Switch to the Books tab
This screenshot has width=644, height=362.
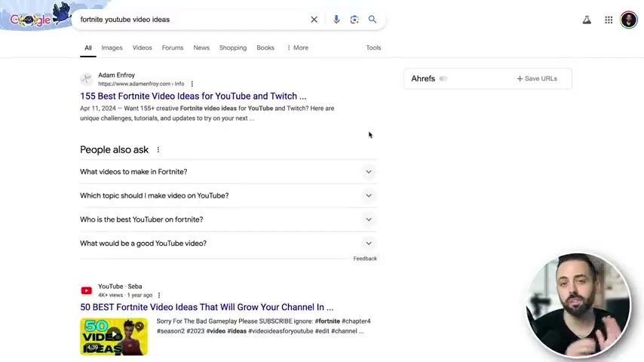(265, 48)
